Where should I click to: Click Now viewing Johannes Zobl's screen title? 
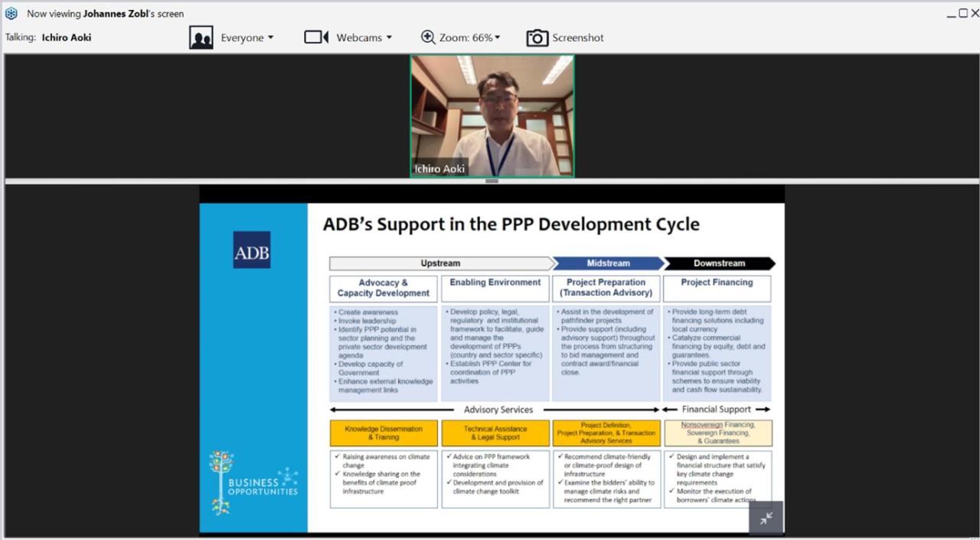[x=105, y=14]
